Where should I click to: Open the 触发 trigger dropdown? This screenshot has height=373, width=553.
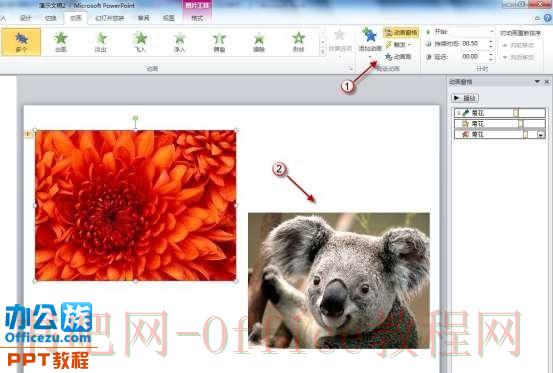pyautogui.click(x=399, y=44)
